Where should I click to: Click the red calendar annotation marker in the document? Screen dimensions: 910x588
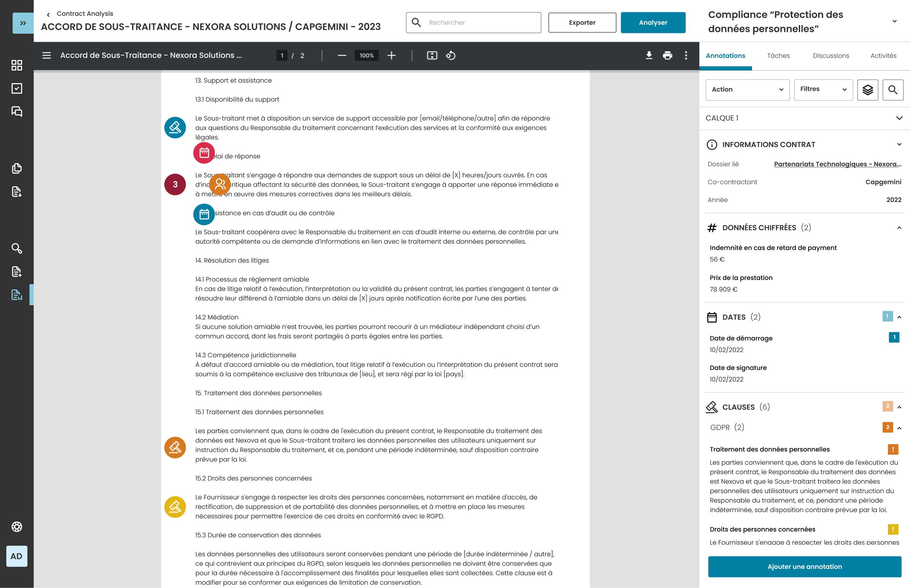click(x=204, y=153)
